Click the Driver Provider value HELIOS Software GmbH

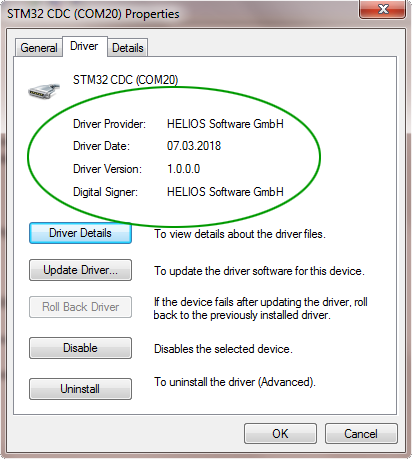tap(225, 124)
